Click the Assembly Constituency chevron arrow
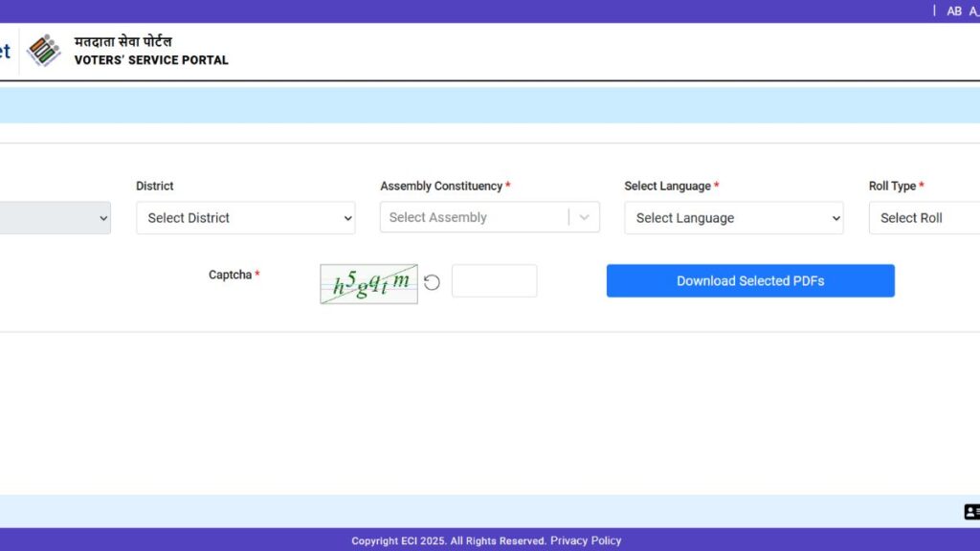 click(x=584, y=216)
